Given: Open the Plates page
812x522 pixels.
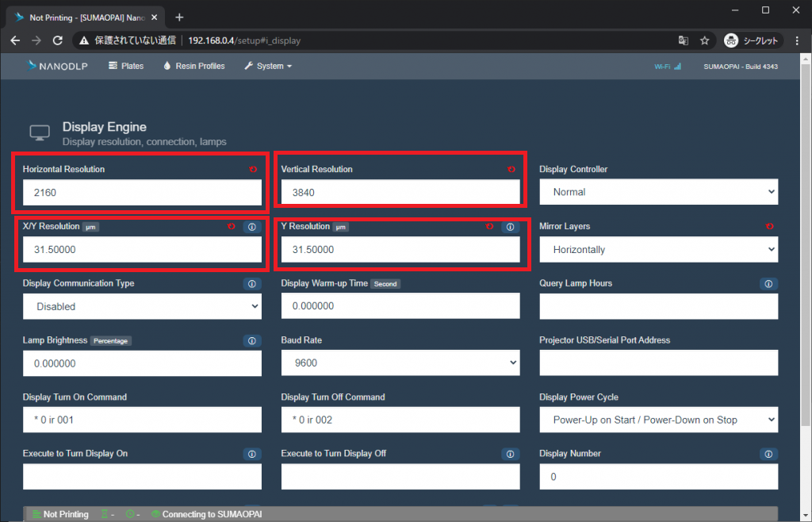Looking at the screenshot, I should click(x=126, y=67).
